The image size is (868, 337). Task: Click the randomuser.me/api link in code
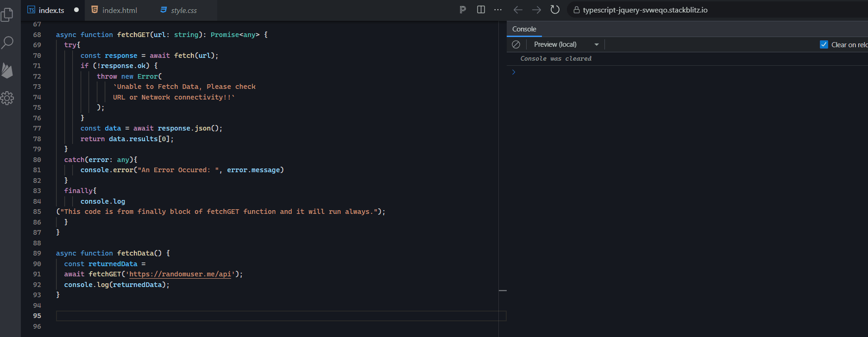[x=180, y=274]
